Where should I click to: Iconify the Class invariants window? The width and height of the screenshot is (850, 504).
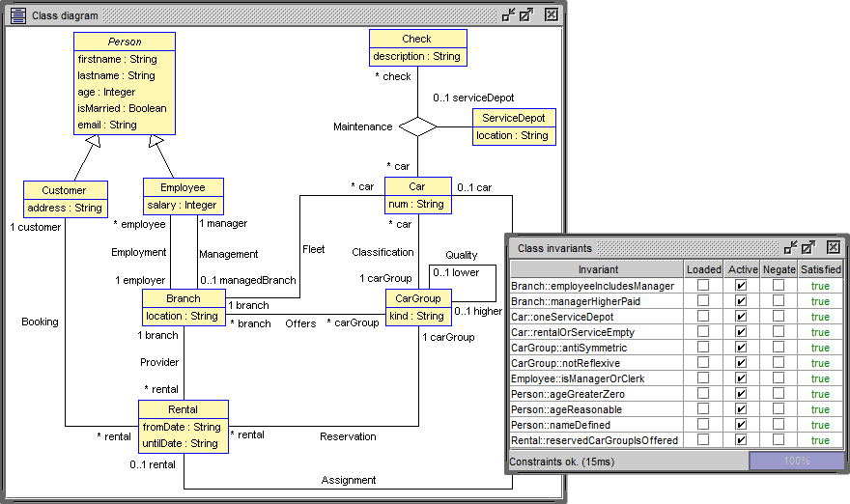click(791, 248)
